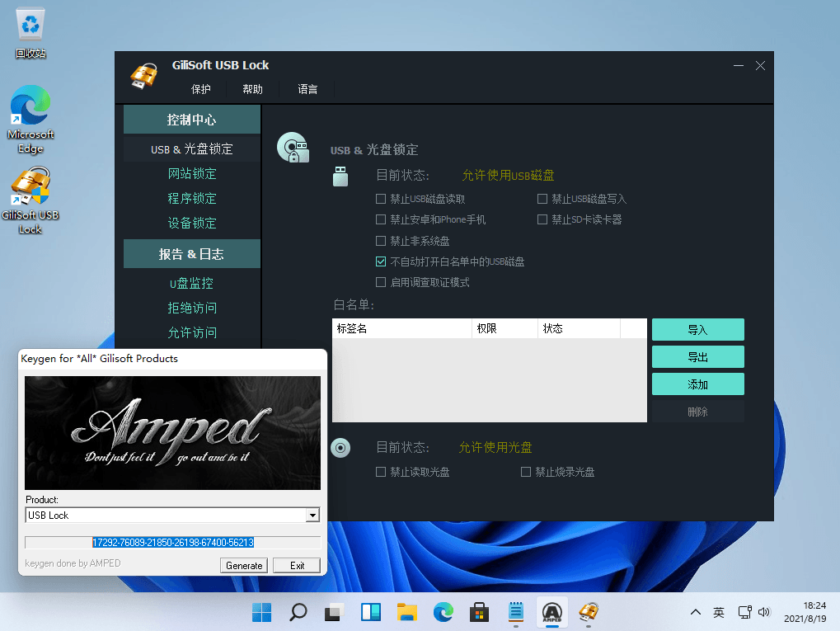Click 权限 column header
The height and width of the screenshot is (631, 840).
pos(504,328)
